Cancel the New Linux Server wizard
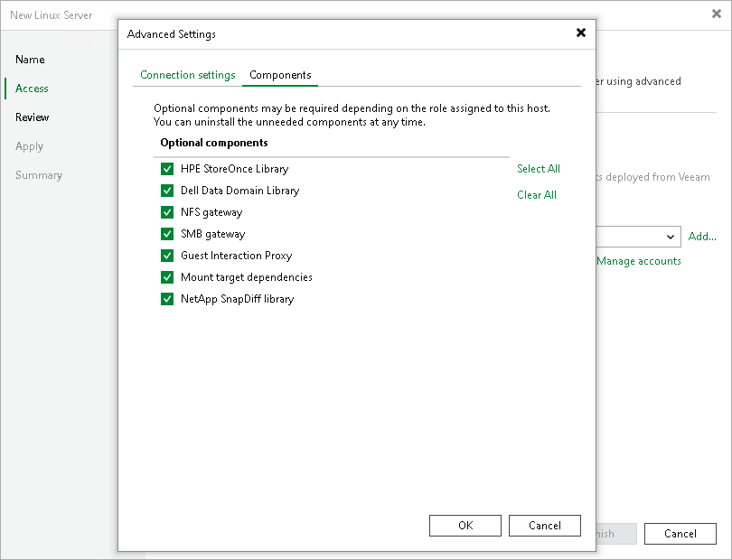This screenshot has width=732, height=560. click(x=680, y=534)
